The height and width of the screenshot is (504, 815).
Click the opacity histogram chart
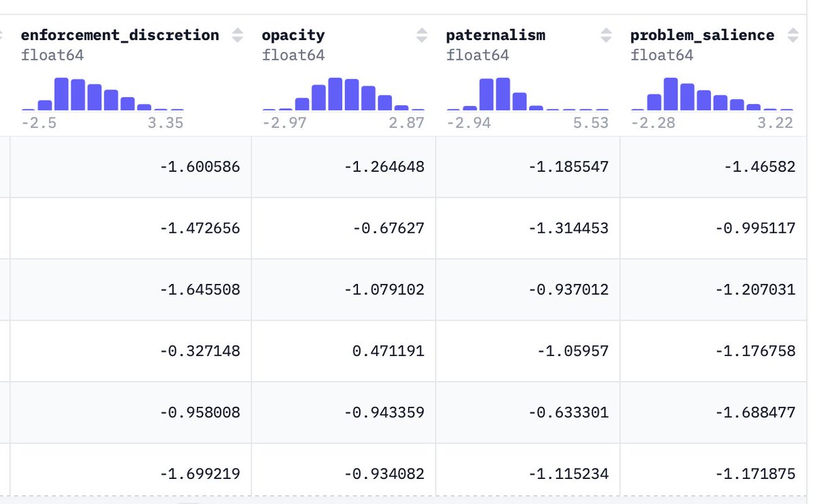[343, 94]
